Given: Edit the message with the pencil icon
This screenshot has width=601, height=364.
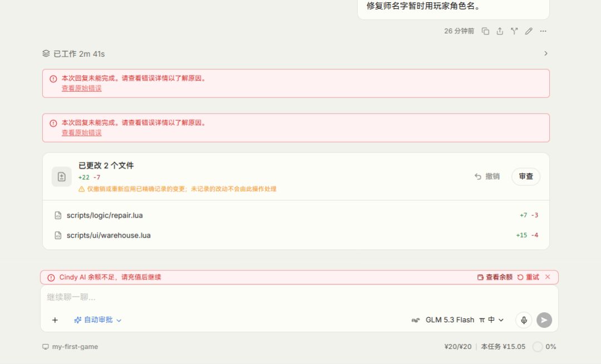Looking at the screenshot, I should click(x=529, y=31).
